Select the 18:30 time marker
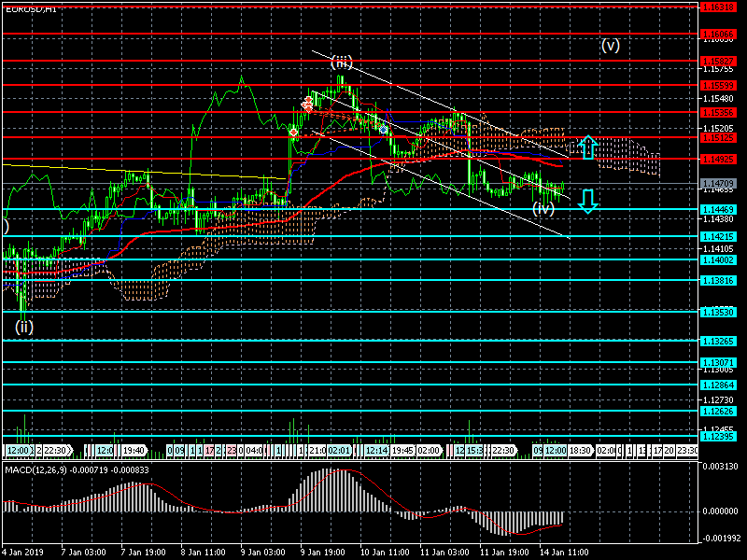 (x=580, y=450)
